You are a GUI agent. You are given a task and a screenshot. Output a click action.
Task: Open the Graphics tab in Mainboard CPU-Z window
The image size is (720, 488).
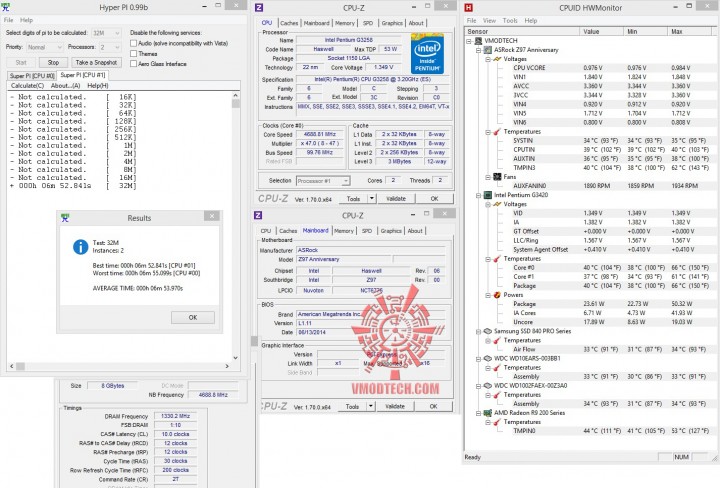tap(391, 231)
